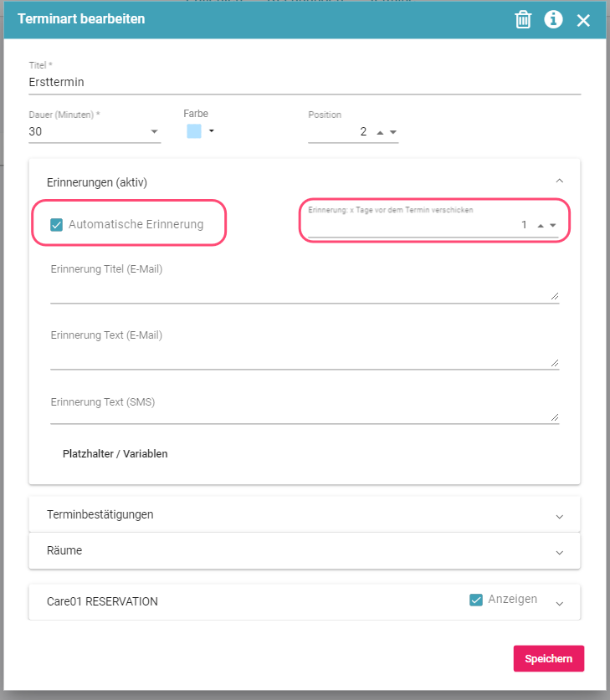Click the Titel input field

tap(305, 83)
